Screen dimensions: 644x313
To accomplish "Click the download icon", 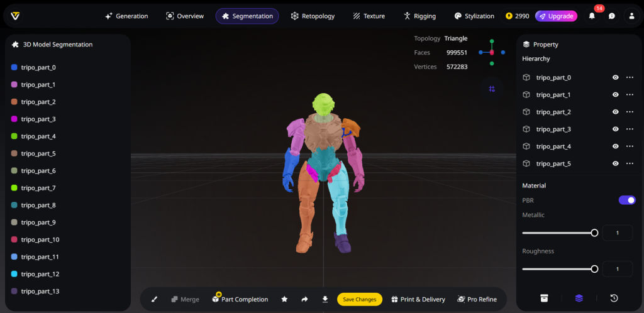I will pos(325,299).
